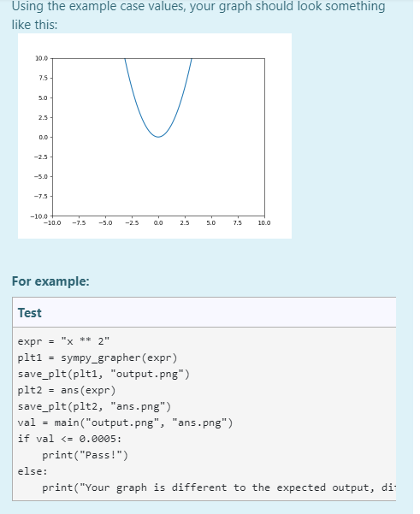
Task: Click the −10.0 x-axis tick label
Action: (x=52, y=223)
